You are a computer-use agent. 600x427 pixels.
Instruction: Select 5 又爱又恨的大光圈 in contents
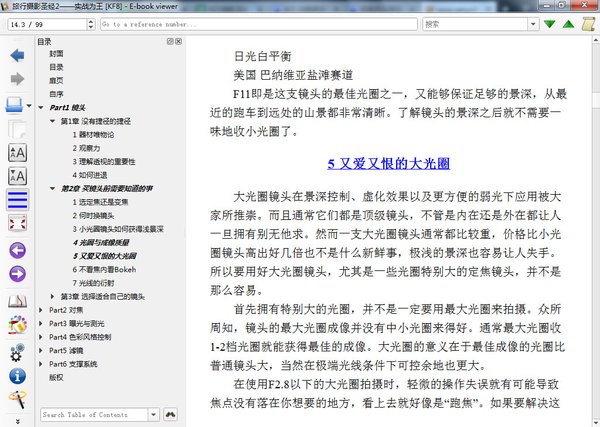(104, 256)
